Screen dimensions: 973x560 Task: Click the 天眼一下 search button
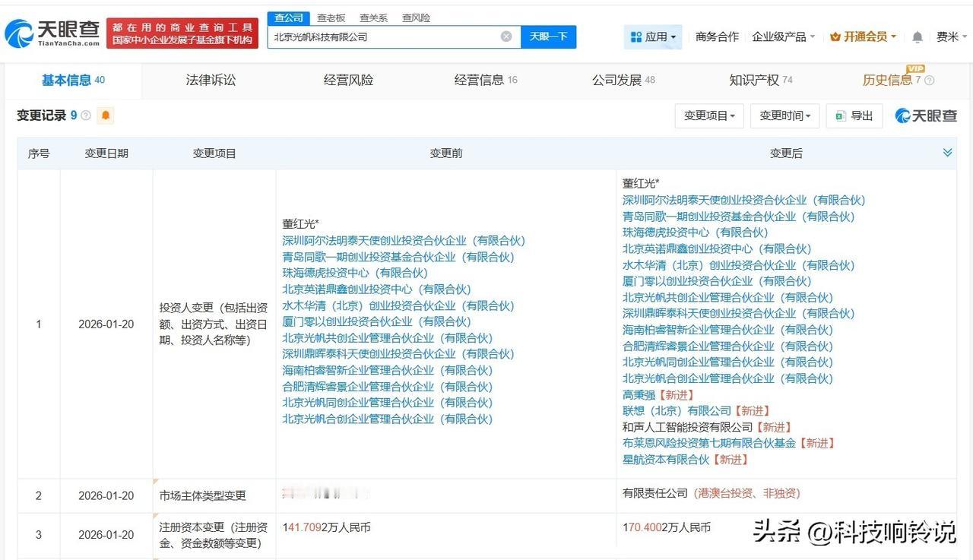pos(548,36)
